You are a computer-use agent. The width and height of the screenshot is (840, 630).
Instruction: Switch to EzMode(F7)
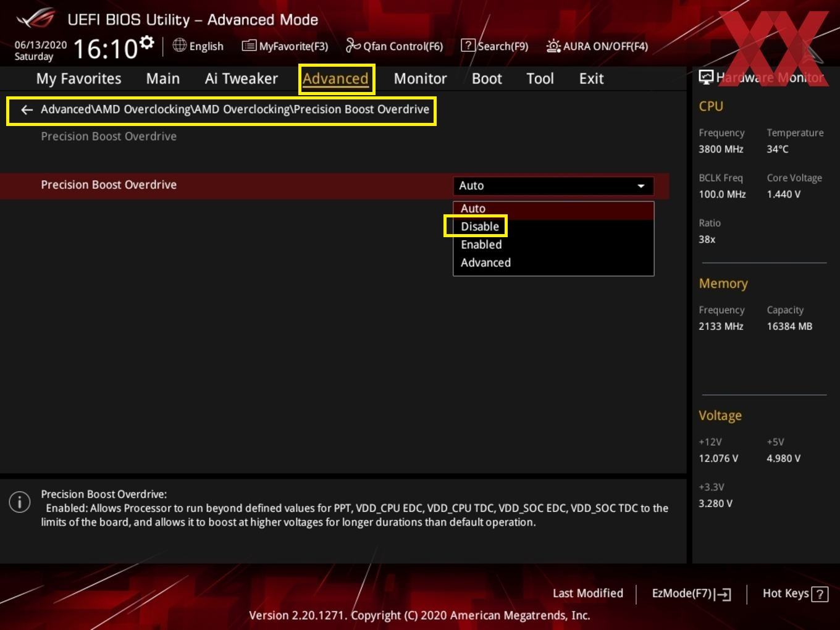692,594
